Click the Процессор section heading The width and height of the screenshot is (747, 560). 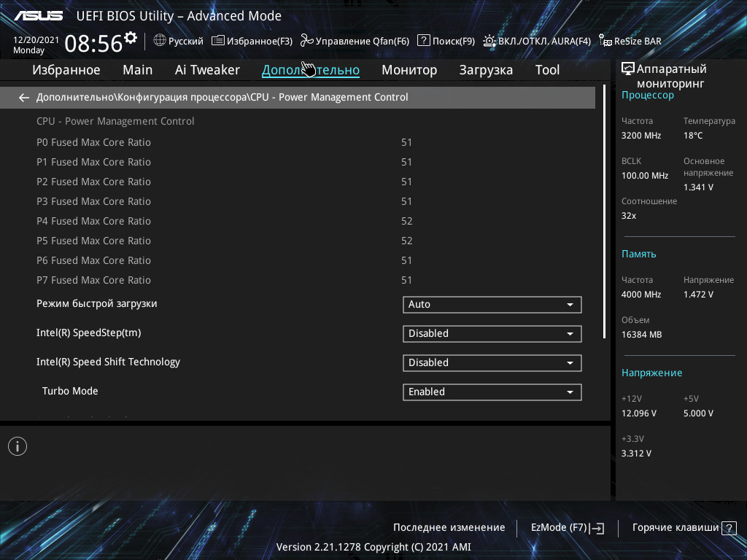coord(648,96)
